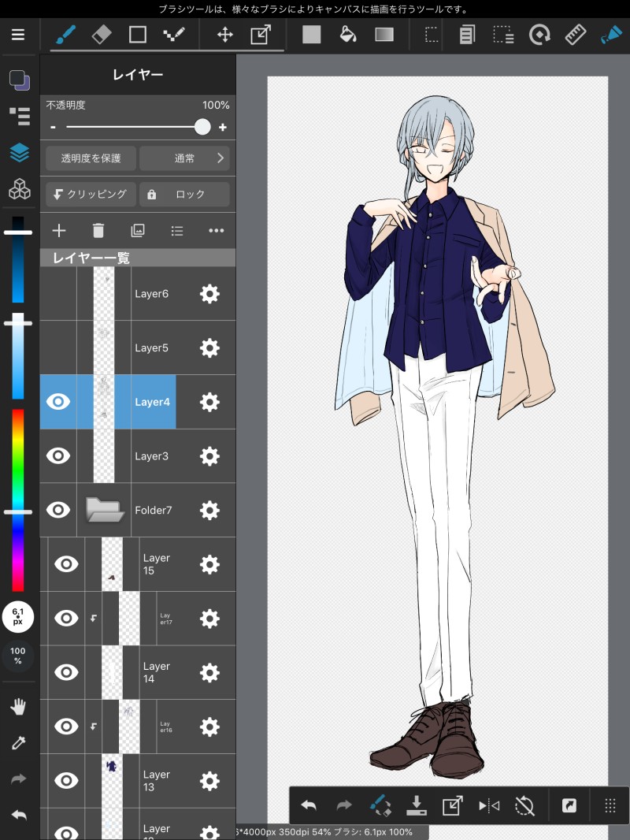Viewport: 630px width, 840px height.
Task: Select the Move tool
Action: click(x=224, y=35)
